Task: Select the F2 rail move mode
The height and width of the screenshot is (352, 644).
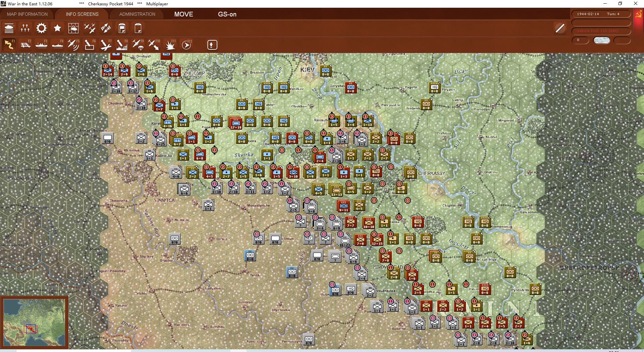Action: click(25, 45)
